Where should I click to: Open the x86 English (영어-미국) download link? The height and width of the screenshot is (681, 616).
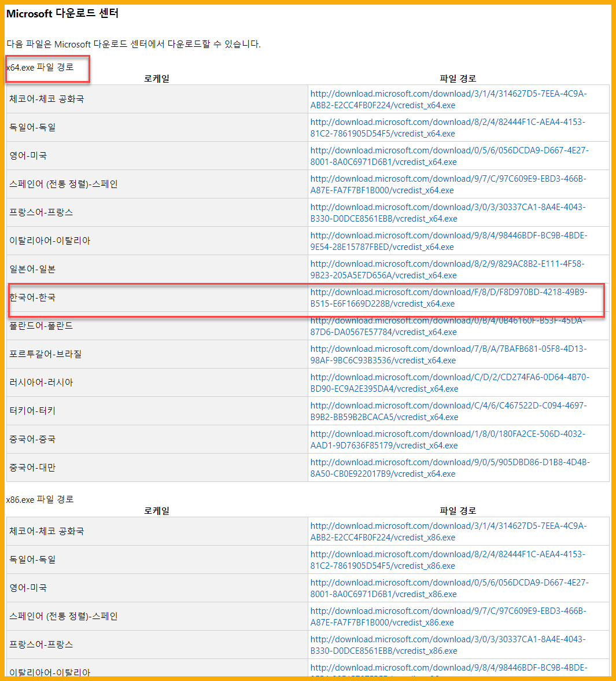(x=449, y=588)
